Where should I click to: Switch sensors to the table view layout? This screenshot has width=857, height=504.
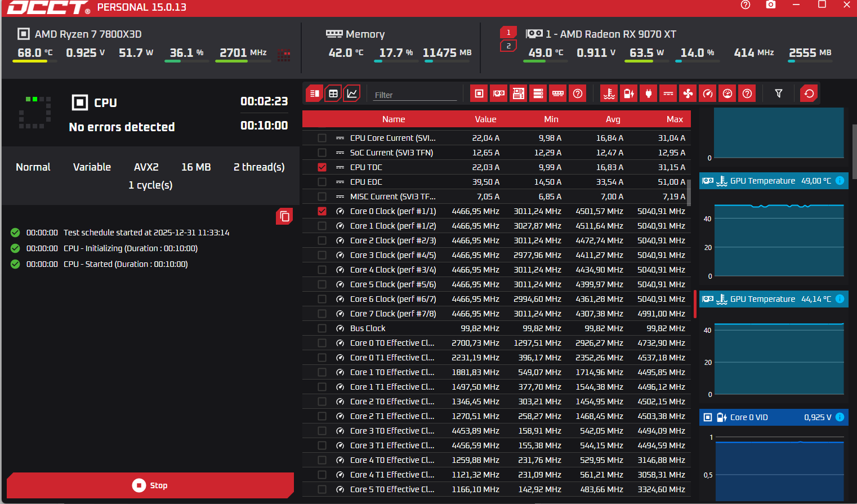tap(333, 93)
